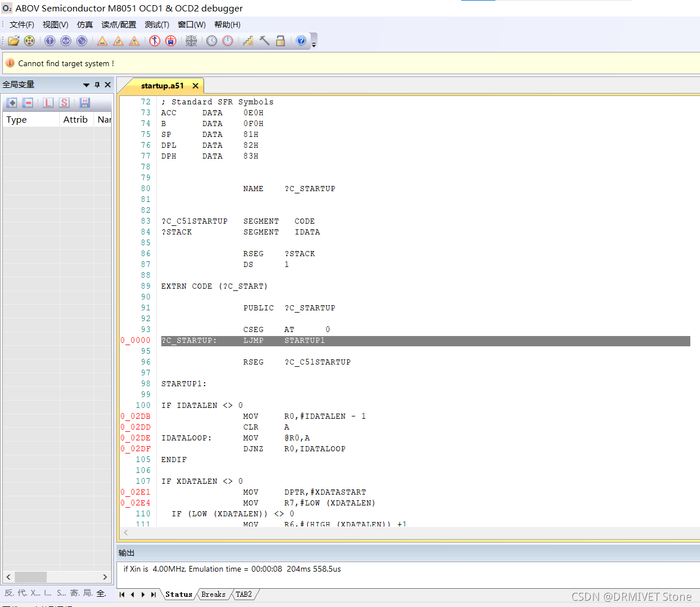Open the 文件(F) menu
The width and height of the screenshot is (700, 607).
(22, 25)
